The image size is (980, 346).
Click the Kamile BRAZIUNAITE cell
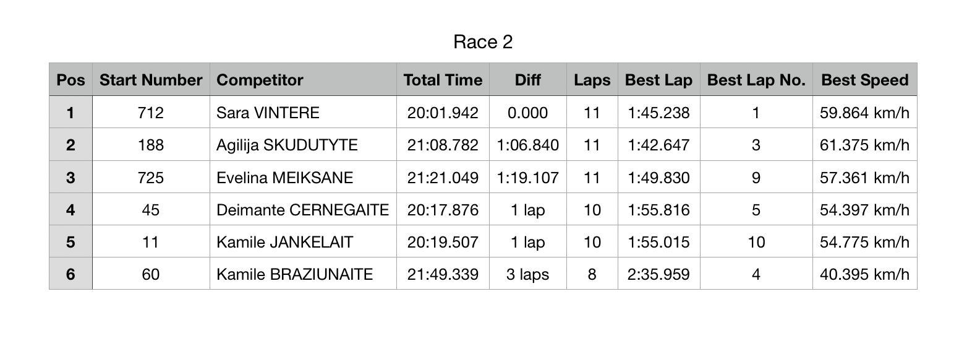tap(303, 274)
